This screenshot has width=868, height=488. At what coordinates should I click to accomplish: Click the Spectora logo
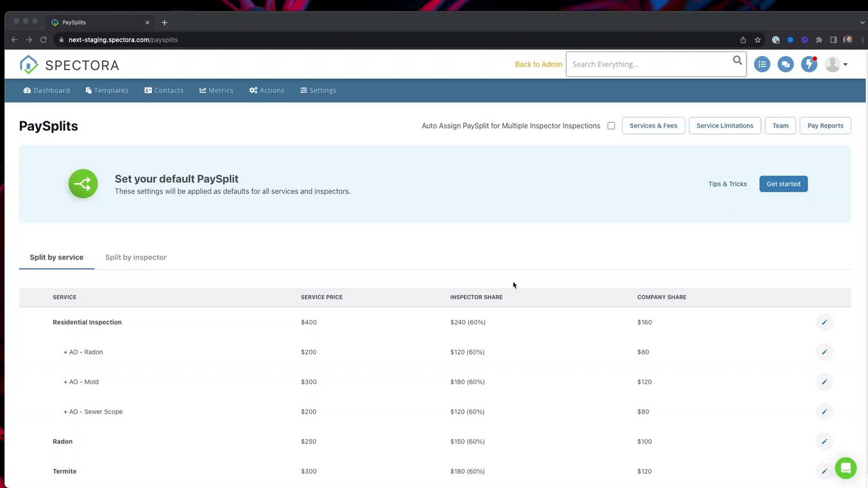click(69, 64)
